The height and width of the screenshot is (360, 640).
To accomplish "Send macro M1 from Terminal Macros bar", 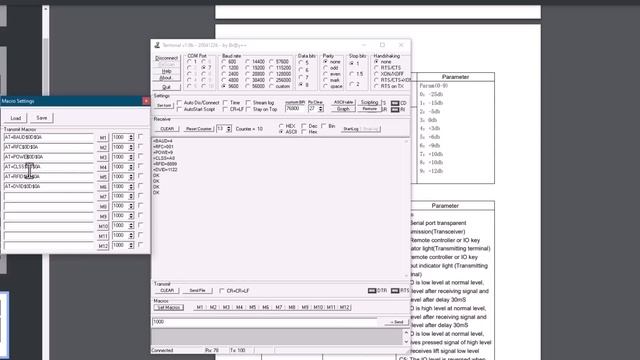I will click(x=200, y=307).
